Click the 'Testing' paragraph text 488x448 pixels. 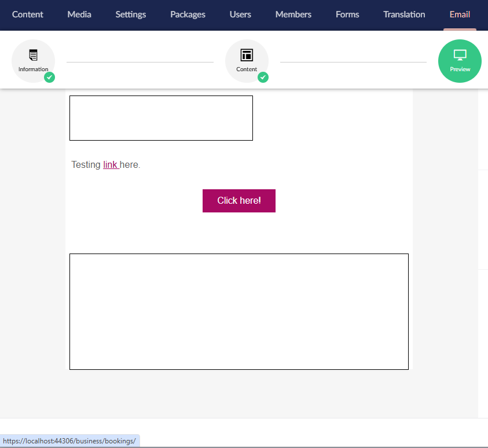pos(86,165)
